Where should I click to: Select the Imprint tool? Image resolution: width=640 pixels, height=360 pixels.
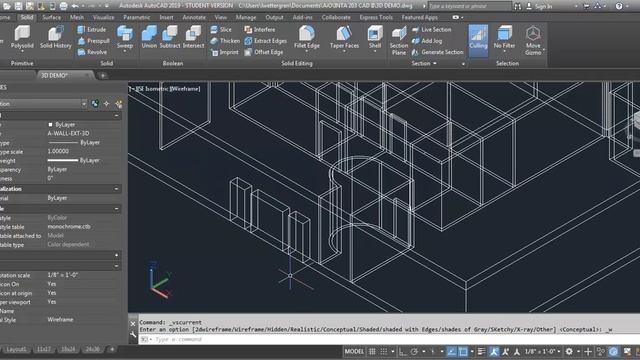click(x=224, y=52)
